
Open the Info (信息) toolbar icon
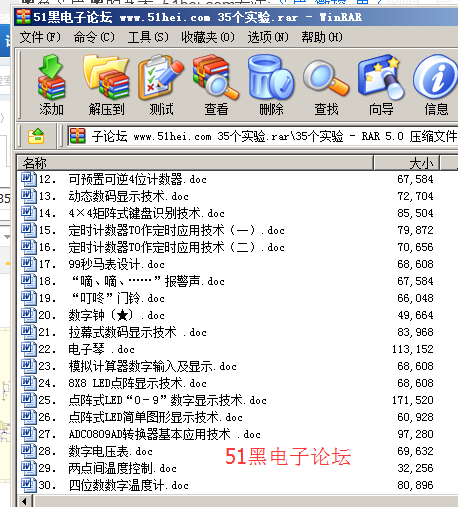[x=436, y=77]
